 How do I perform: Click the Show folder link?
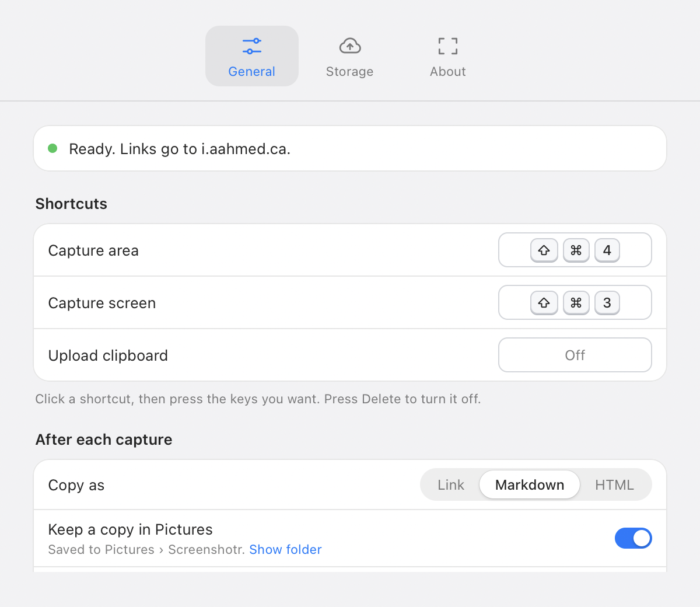pos(285,549)
